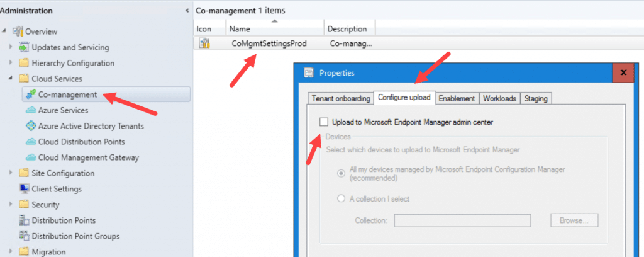
Task: Open the Tenant onboarding tab
Action: 340,99
